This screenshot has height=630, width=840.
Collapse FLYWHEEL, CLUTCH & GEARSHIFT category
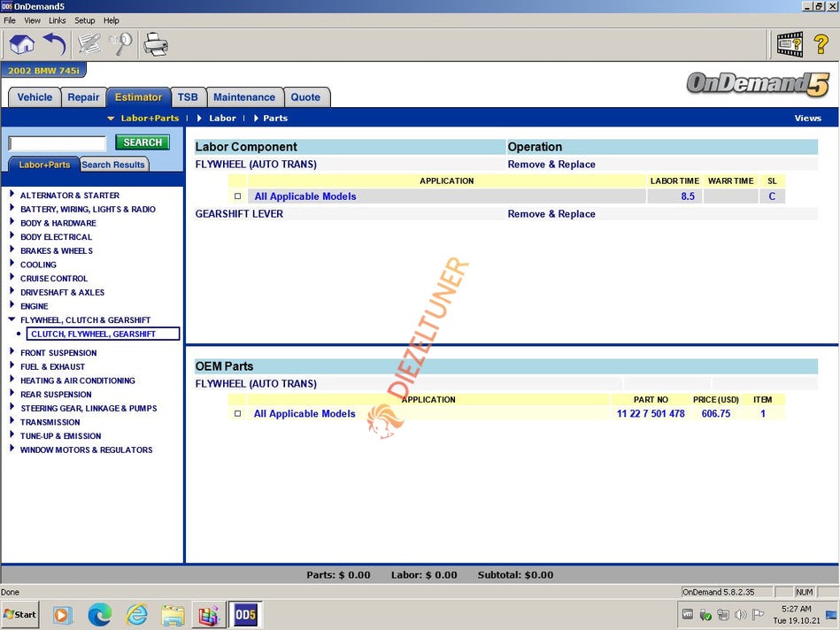coord(12,319)
